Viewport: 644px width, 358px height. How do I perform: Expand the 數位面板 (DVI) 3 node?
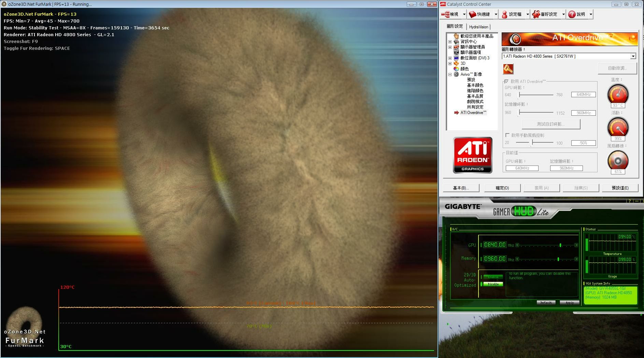coord(450,58)
